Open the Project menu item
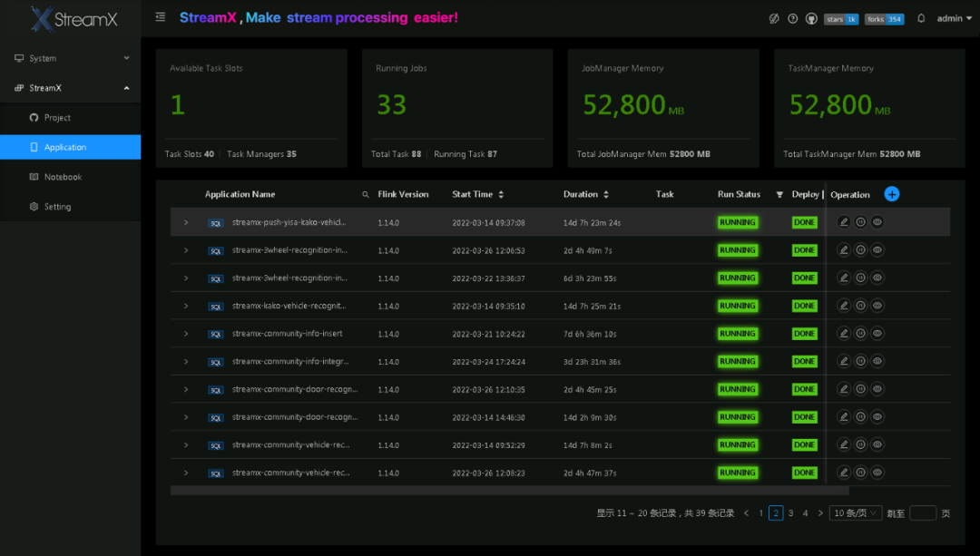 (x=57, y=118)
